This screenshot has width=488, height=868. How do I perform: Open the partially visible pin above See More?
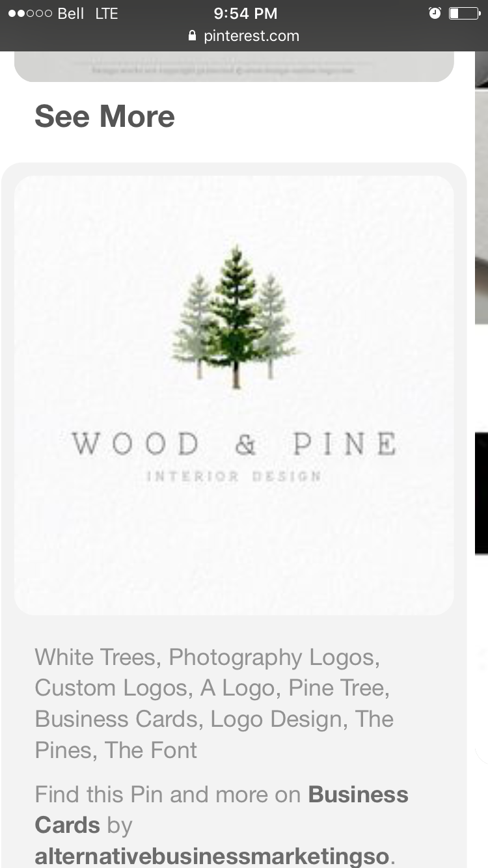click(234, 67)
